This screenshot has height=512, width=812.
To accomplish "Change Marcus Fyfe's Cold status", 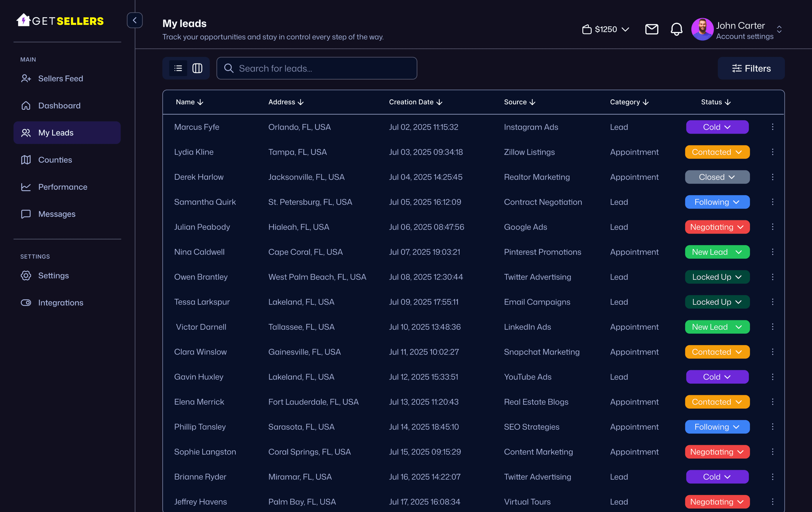I will (717, 127).
